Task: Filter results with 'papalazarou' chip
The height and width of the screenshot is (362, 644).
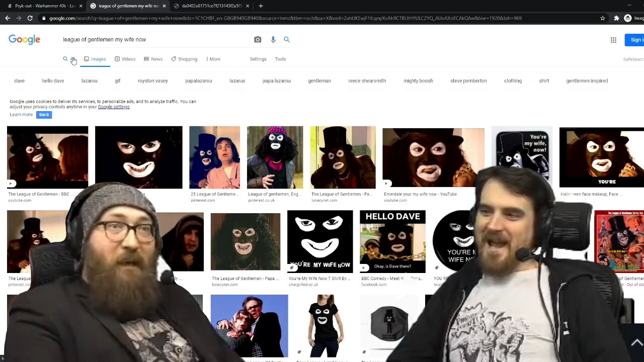Action: 199,81
